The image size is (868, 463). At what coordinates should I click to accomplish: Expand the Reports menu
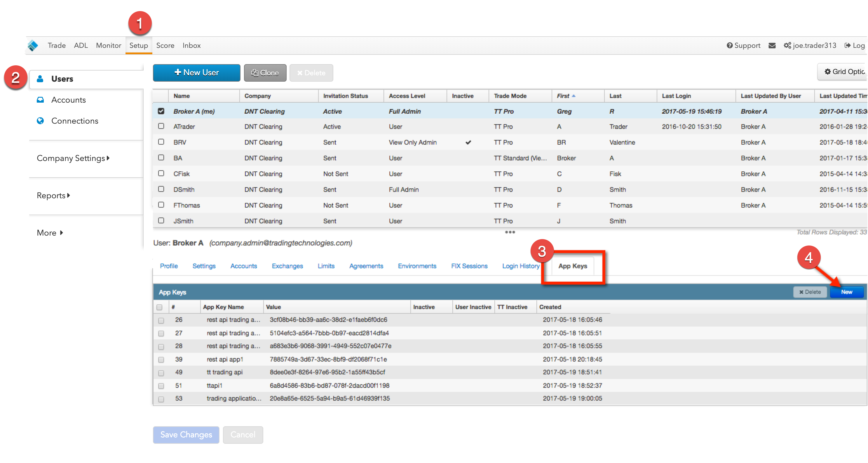click(53, 196)
